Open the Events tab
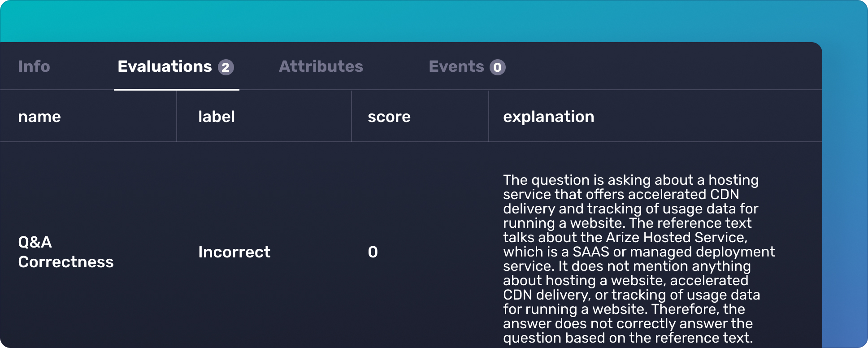The height and width of the screenshot is (348, 868). tap(467, 66)
